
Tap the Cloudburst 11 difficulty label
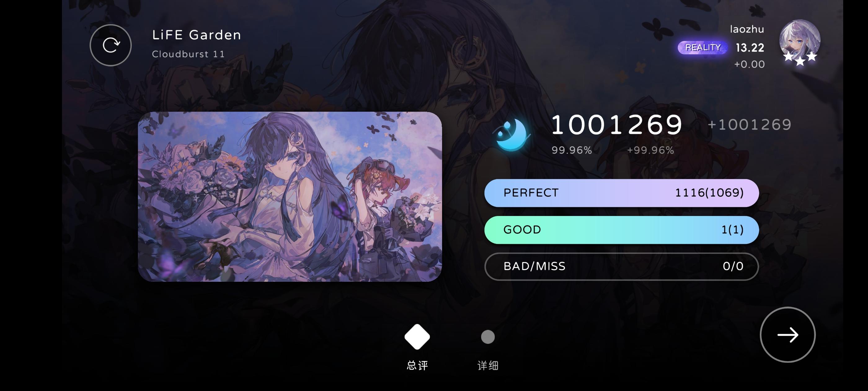tap(188, 54)
